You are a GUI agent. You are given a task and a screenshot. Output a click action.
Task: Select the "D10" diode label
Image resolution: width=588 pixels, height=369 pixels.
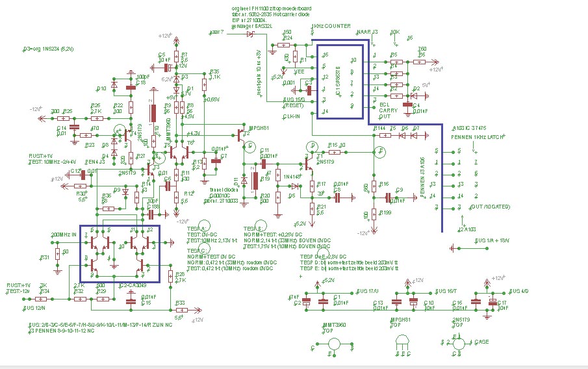click(101, 88)
